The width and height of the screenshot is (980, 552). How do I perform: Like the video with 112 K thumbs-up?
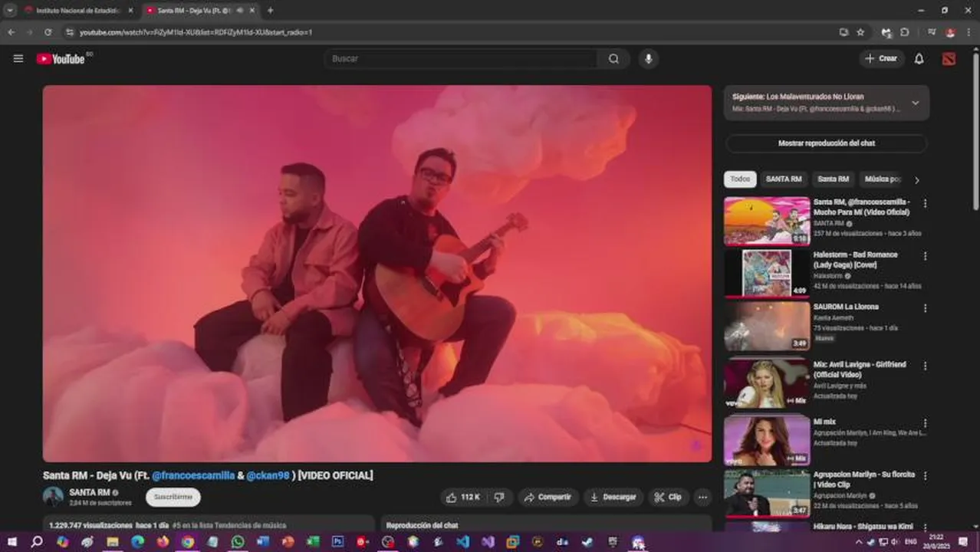(x=463, y=497)
